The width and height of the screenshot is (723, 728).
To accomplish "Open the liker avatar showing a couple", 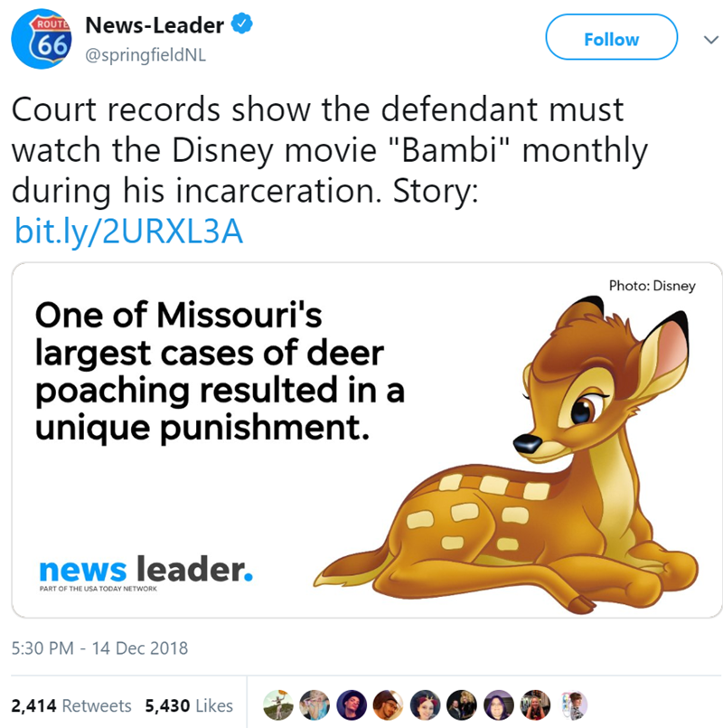I will 462,705.
